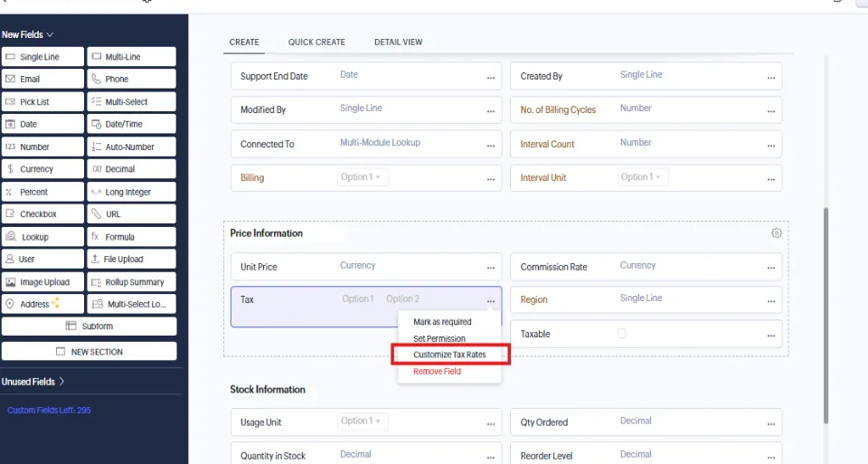
Task: Choose the Rollup Summary field icon
Action: coord(97,282)
